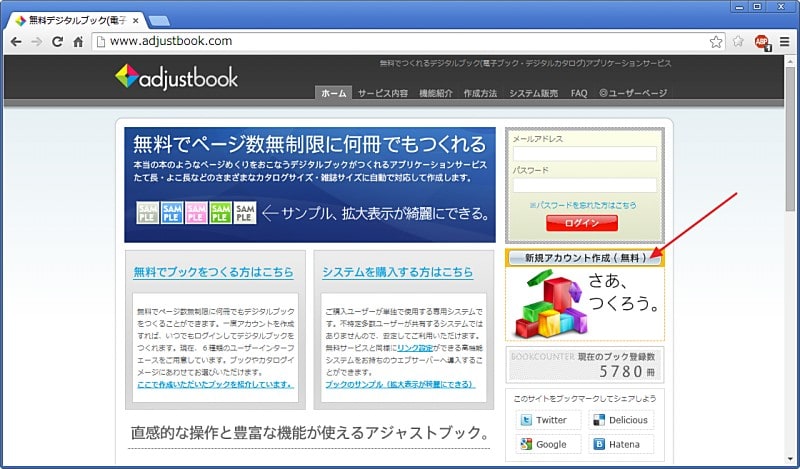Click the adjustbook logo
The height and width of the screenshot is (469, 800).
[176, 76]
